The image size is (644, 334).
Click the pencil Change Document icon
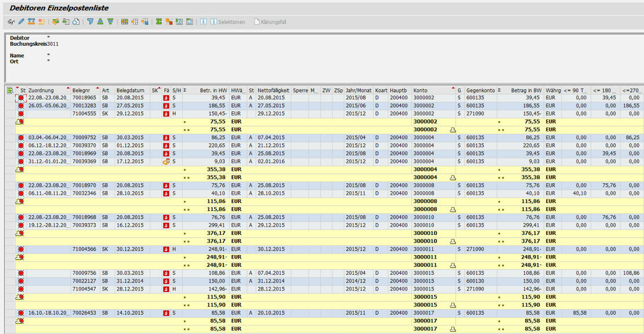[21, 22]
